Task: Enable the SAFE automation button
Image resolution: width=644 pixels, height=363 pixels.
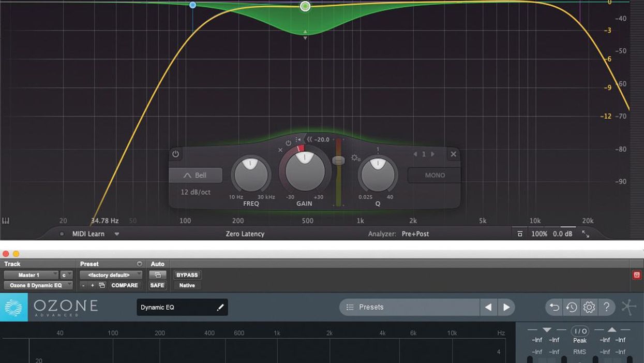Action: tap(157, 285)
